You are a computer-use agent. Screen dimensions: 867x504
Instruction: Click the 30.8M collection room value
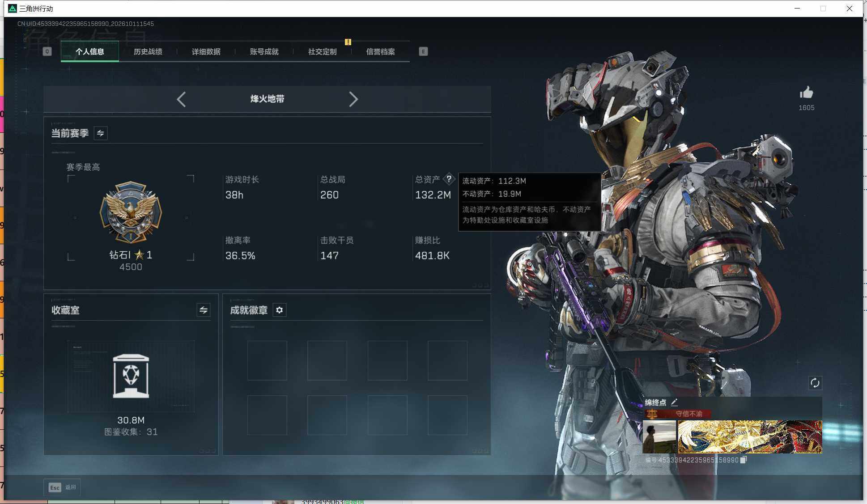(131, 420)
